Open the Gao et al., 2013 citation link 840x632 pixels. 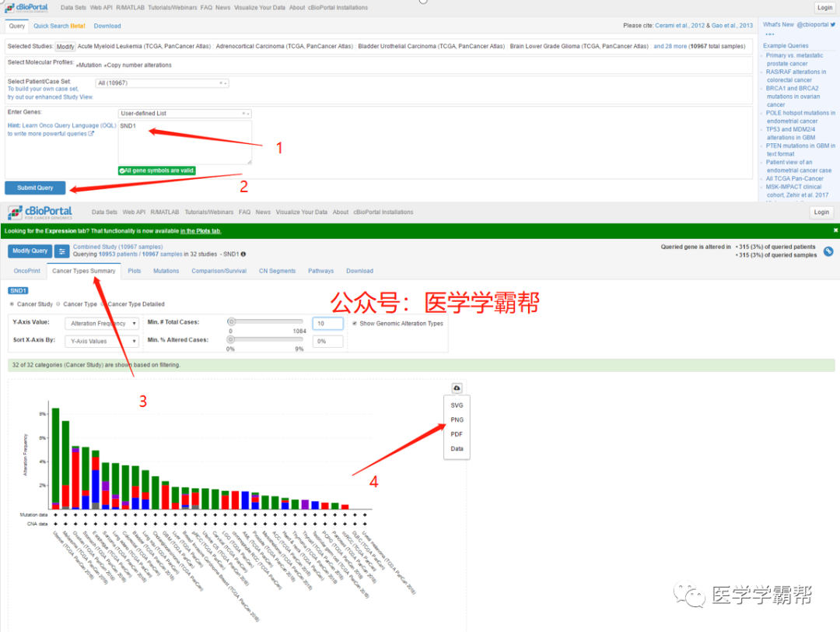pyautogui.click(x=732, y=25)
